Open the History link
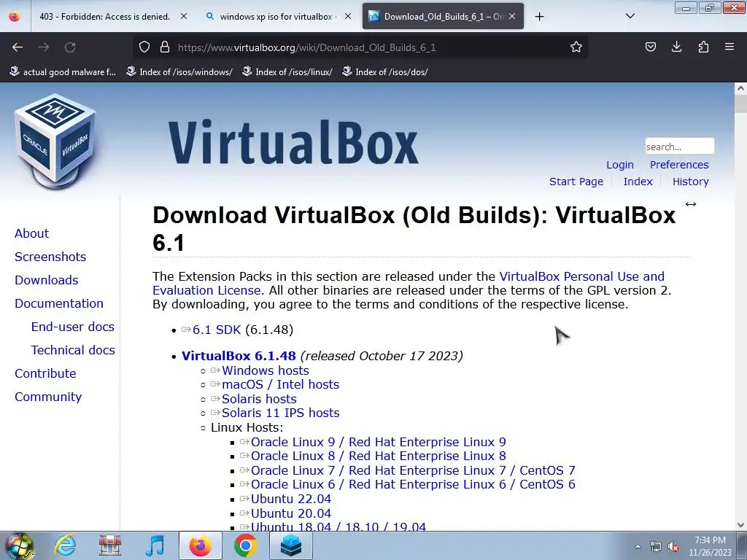Viewport: 747px width, 560px height. coord(690,182)
